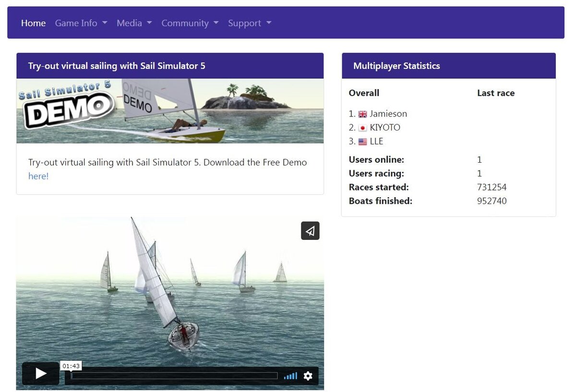Play the sailing video
The height and width of the screenshot is (392, 576).
tap(41, 373)
